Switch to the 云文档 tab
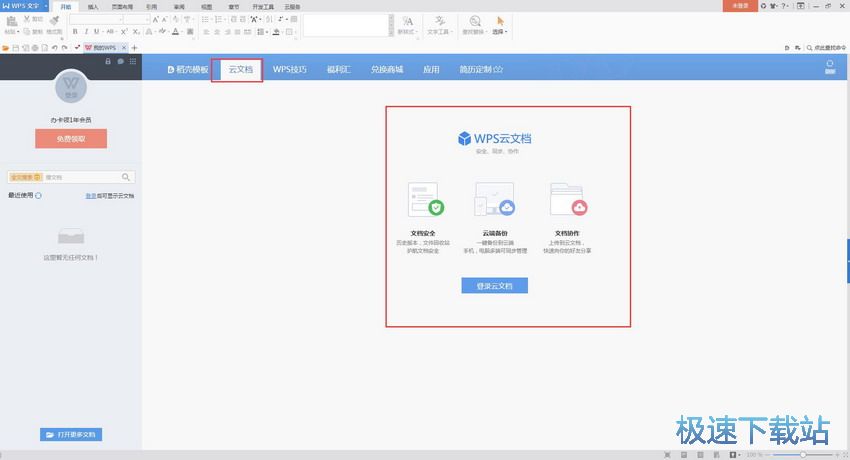The height and width of the screenshot is (460, 850). tap(240, 69)
